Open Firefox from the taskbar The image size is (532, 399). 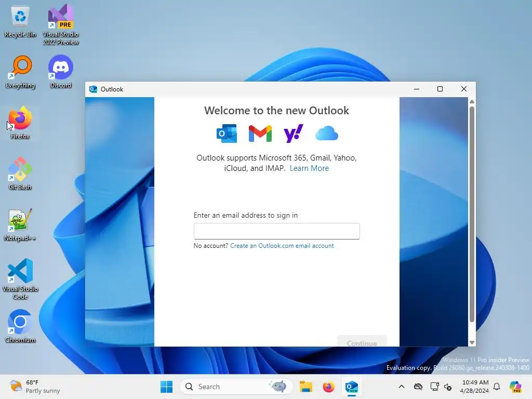(328, 387)
